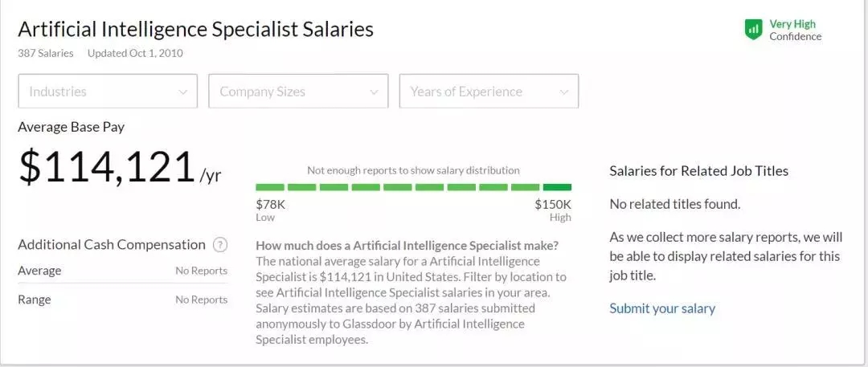Open the Industries dropdown
This screenshot has height=367, width=868.
[x=108, y=92]
